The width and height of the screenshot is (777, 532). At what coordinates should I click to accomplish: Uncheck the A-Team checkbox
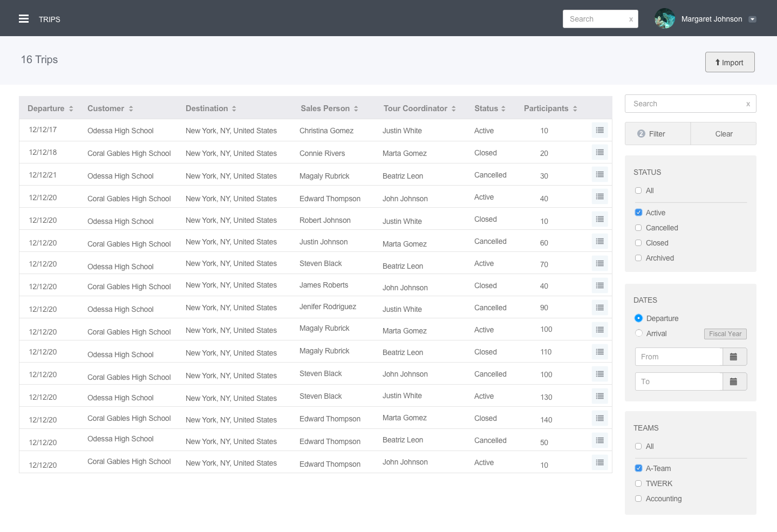point(638,468)
